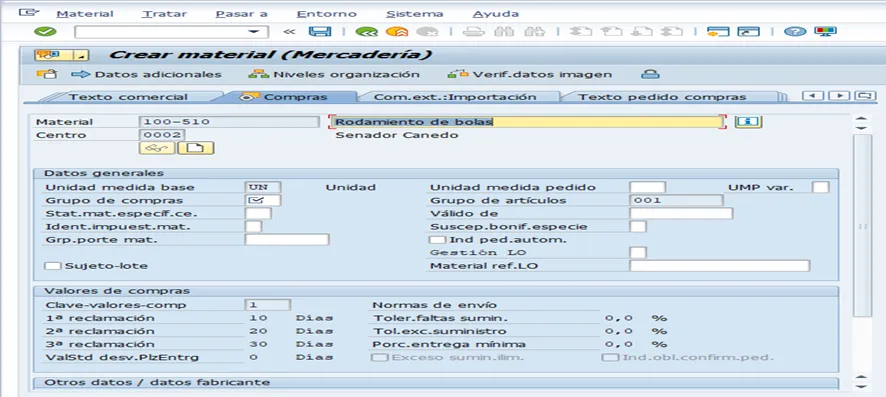Click the Rodamiento de bolas description field
The image size is (886, 397).
point(527,121)
